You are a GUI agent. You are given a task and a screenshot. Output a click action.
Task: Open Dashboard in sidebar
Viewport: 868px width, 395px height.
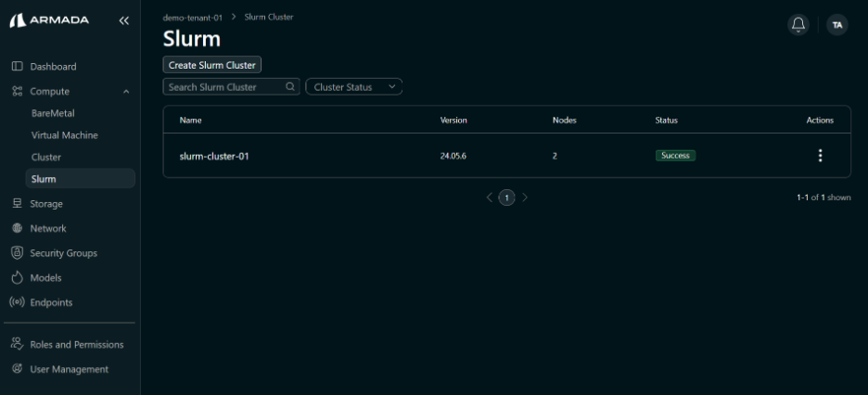point(53,67)
